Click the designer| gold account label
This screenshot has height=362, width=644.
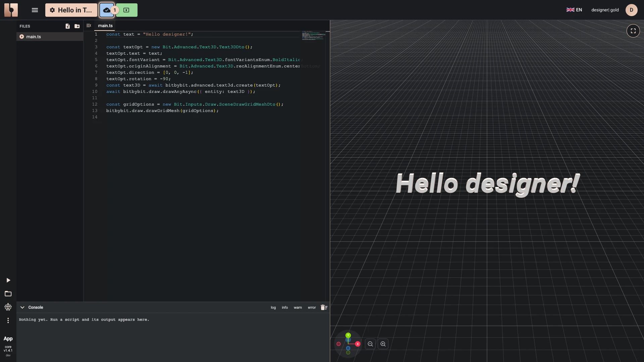(605, 10)
